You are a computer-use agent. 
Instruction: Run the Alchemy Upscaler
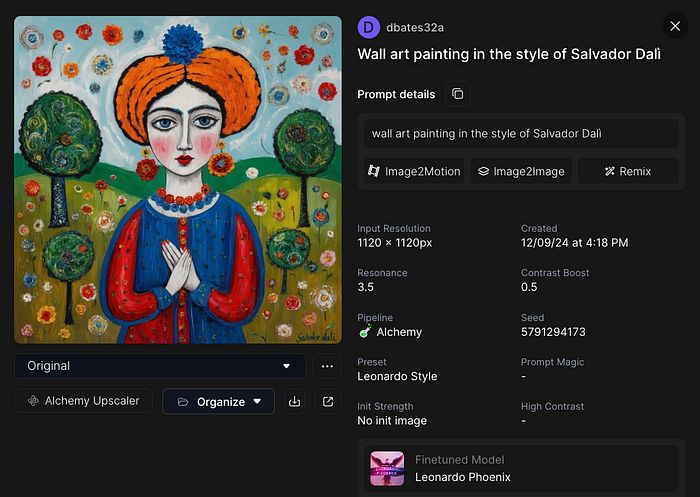pyautogui.click(x=83, y=401)
